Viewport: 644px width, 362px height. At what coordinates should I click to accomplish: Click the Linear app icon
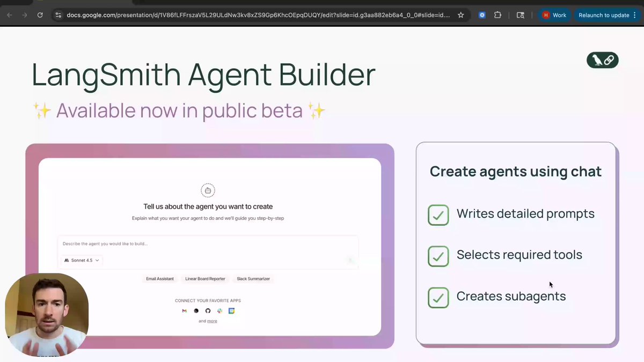pos(196,311)
